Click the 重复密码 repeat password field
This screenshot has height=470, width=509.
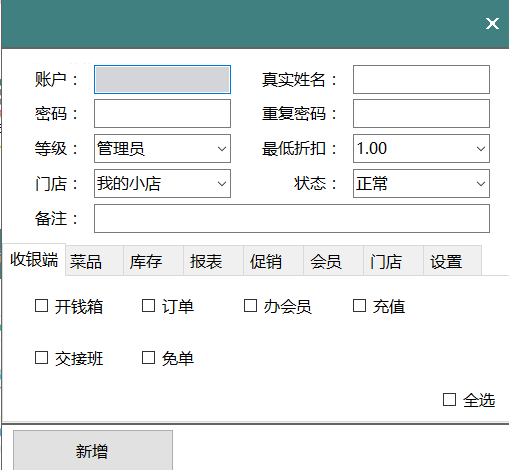pos(421,114)
